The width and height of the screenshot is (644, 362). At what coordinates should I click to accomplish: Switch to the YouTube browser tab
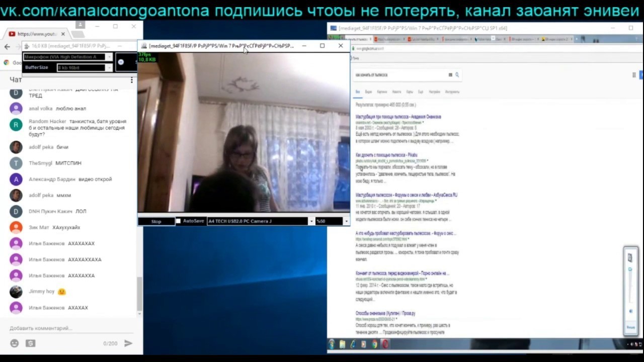coord(36,34)
